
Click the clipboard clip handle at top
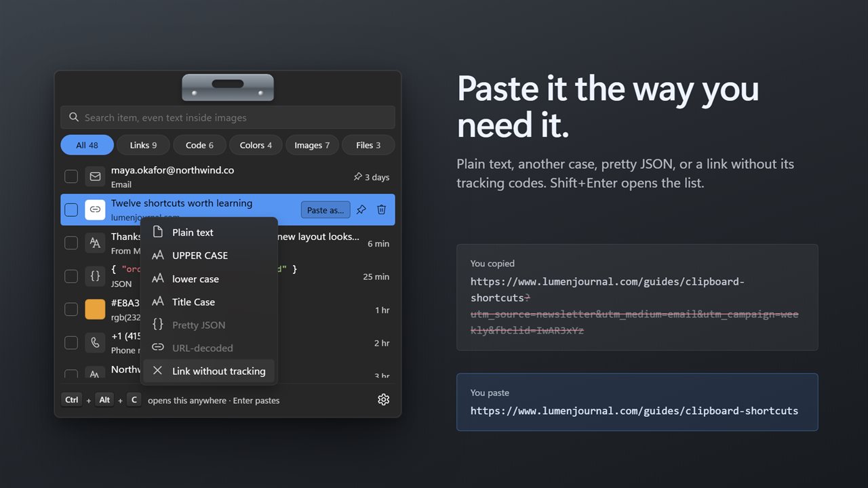coord(228,87)
